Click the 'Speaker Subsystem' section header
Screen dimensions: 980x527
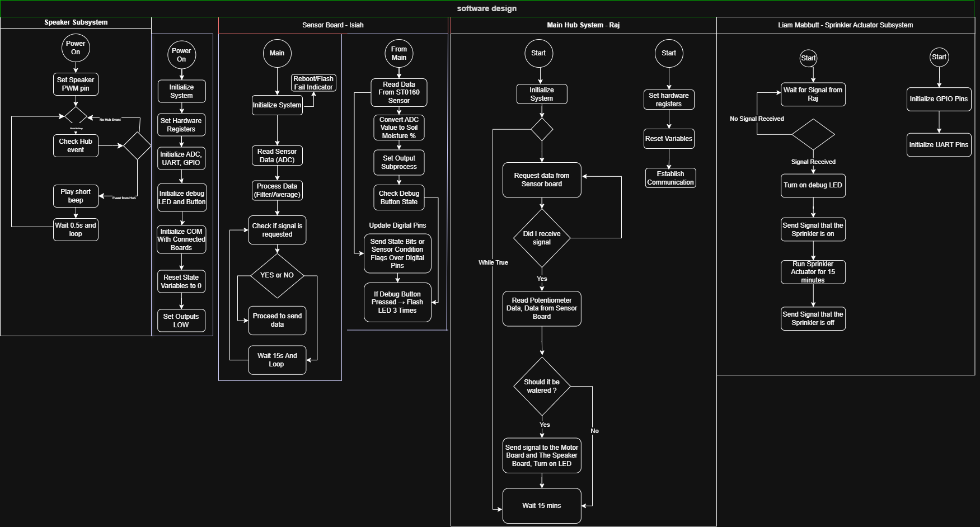(x=75, y=22)
